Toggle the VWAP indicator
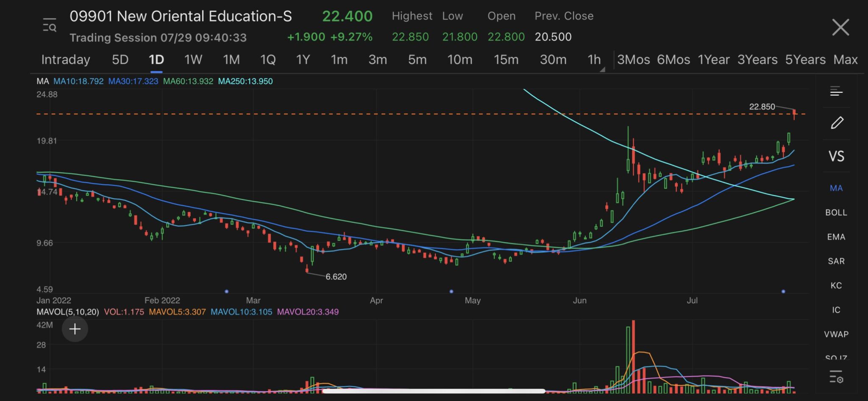868x401 pixels. click(836, 334)
